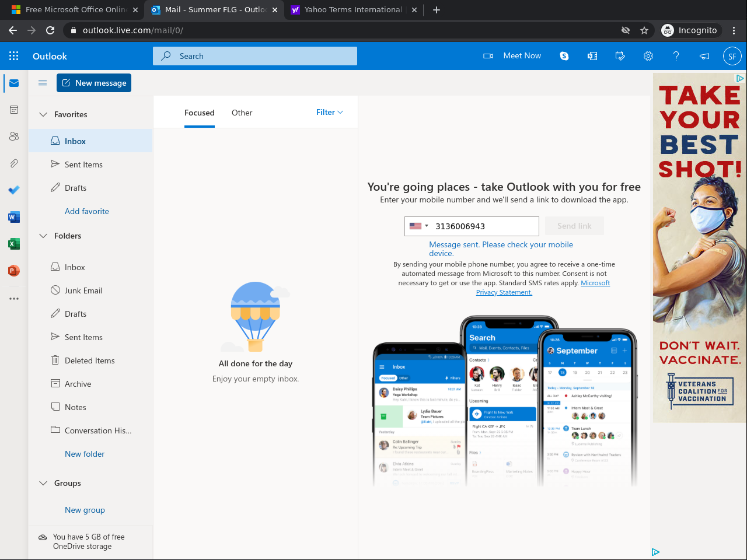This screenshot has height=560, width=747.
Task: Click the mobile number input field
Action: 486,226
